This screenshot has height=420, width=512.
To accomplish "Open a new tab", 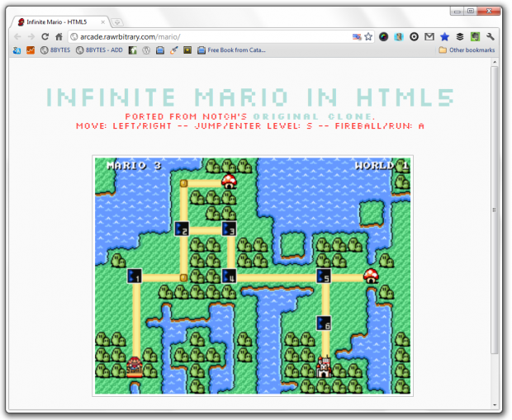I will coord(117,22).
